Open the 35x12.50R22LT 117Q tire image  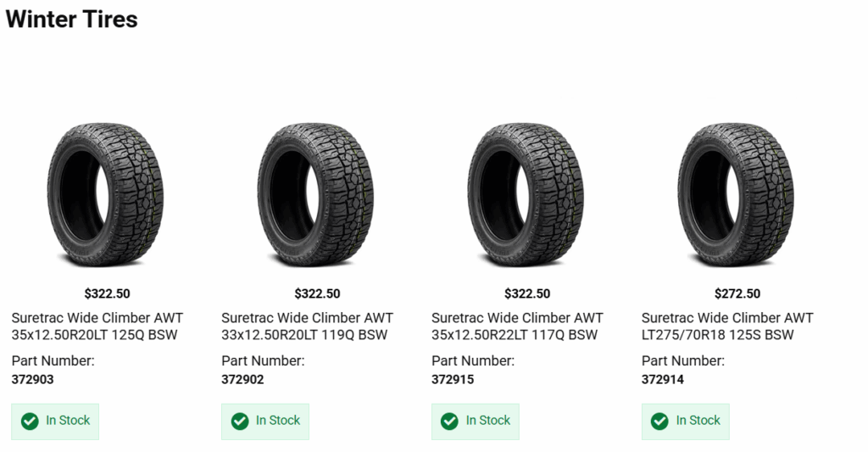pos(526,194)
